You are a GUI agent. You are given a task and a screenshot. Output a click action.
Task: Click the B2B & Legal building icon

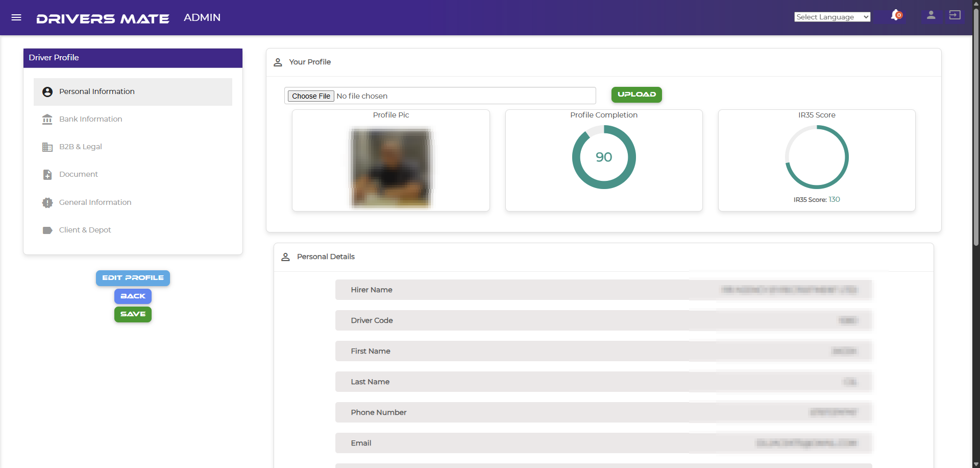(x=47, y=147)
